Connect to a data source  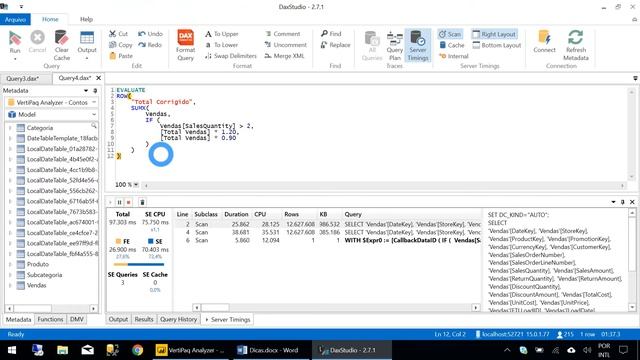coord(544,41)
